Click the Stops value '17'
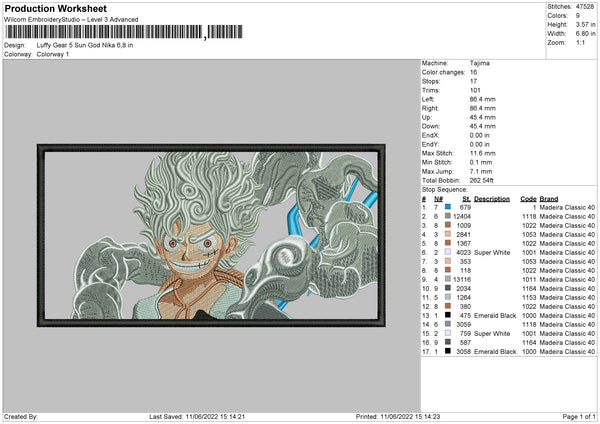Screen dimensions: 600x424 click(473, 81)
